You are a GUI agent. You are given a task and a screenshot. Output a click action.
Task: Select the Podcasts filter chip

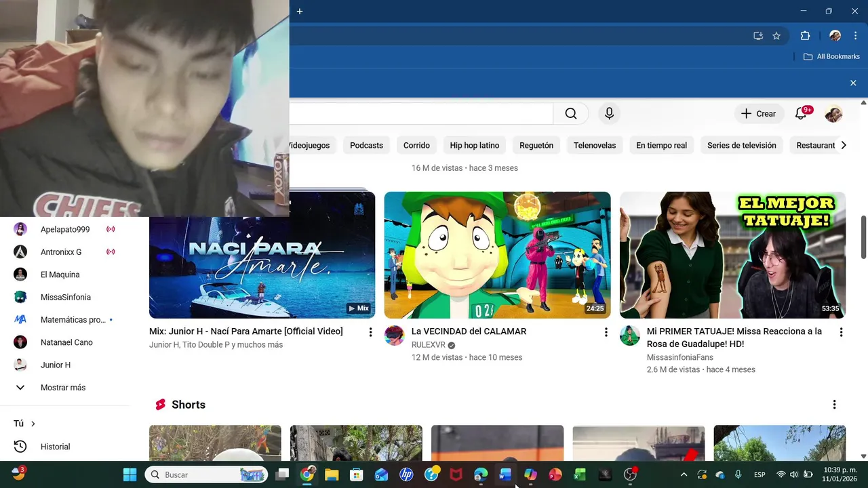coord(366,145)
